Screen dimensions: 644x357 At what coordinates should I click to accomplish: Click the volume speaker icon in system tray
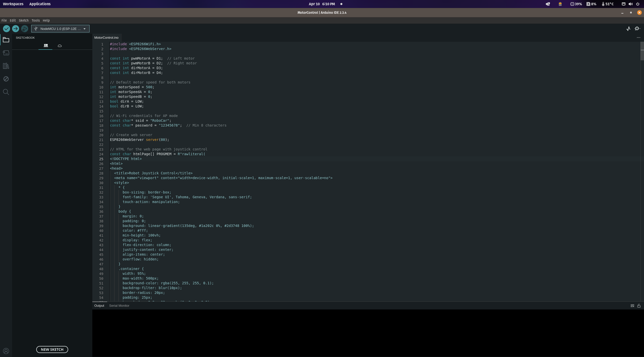630,4
